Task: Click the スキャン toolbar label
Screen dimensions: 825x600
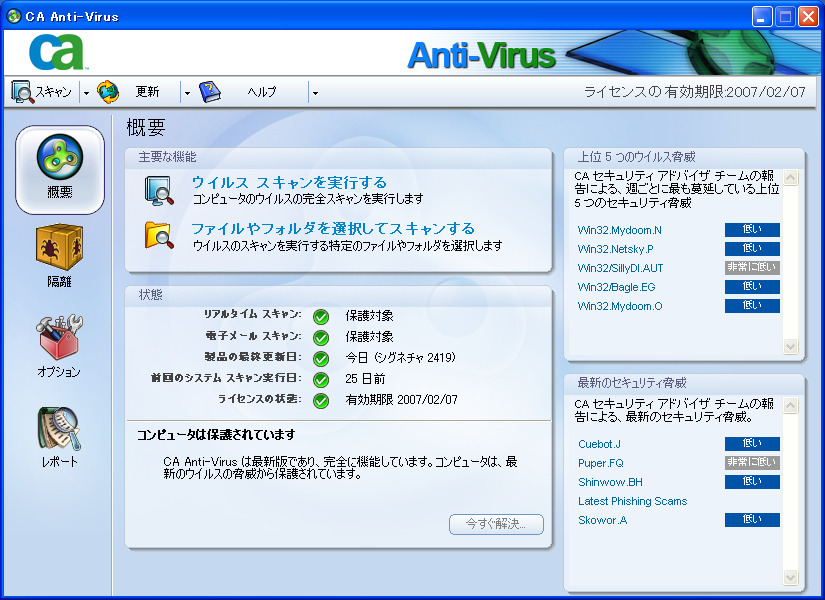Action: point(54,92)
